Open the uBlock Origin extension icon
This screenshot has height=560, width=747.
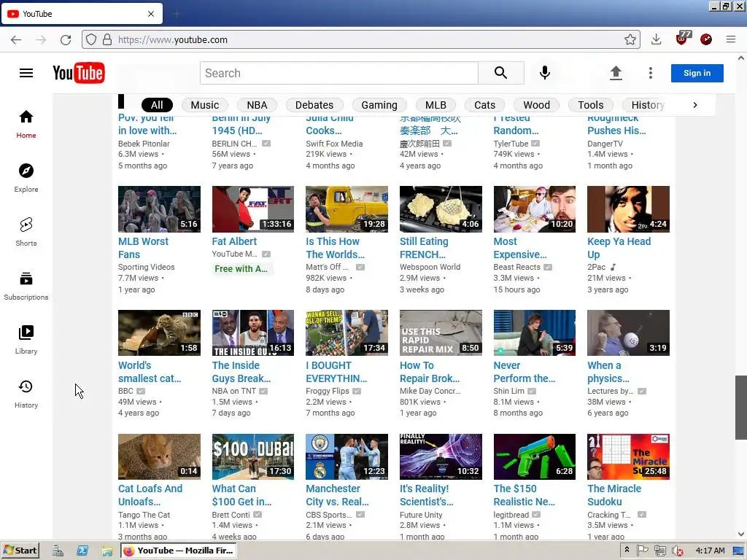coord(683,38)
